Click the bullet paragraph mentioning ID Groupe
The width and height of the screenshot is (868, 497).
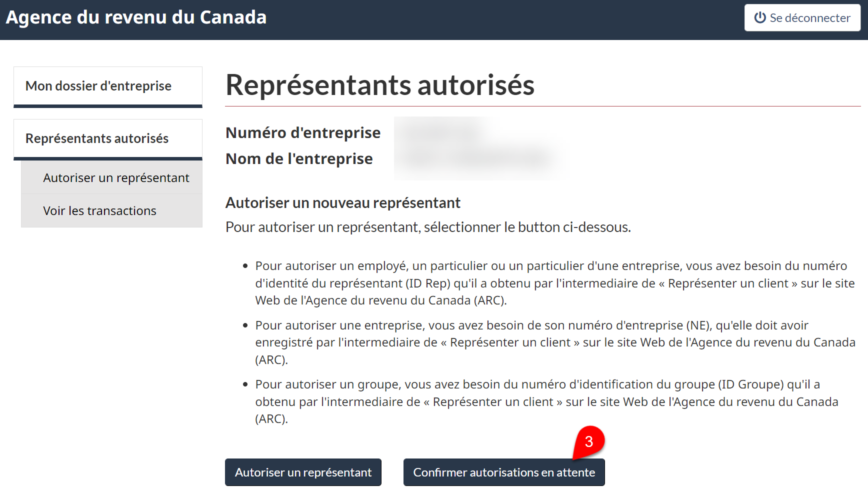(546, 401)
